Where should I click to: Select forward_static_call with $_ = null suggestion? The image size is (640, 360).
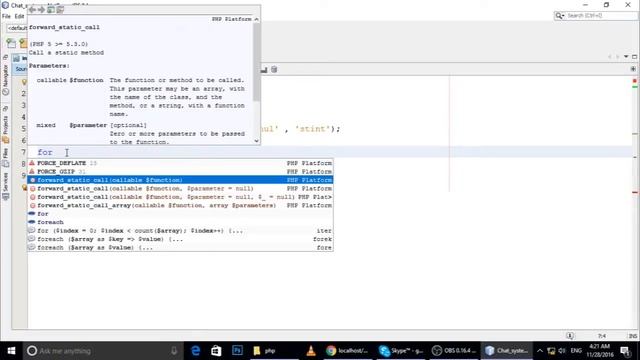point(180,197)
